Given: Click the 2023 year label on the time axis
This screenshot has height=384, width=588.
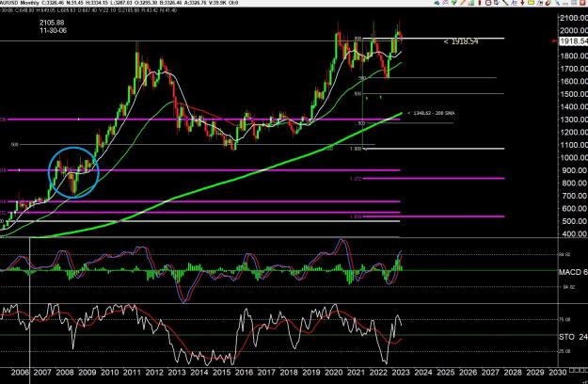Looking at the screenshot, I should click(x=401, y=373).
